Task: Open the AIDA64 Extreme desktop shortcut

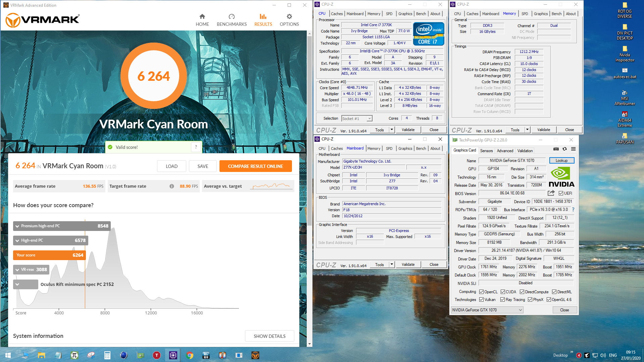Action: [625, 119]
